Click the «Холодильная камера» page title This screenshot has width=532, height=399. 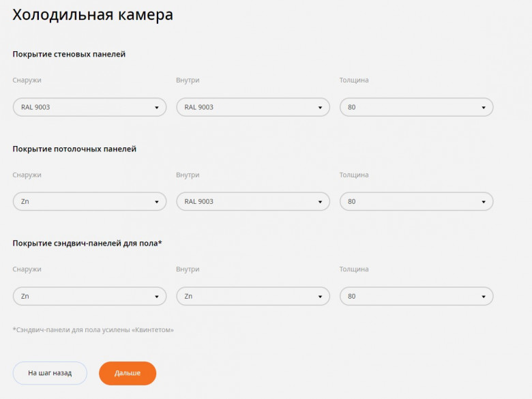tap(93, 15)
